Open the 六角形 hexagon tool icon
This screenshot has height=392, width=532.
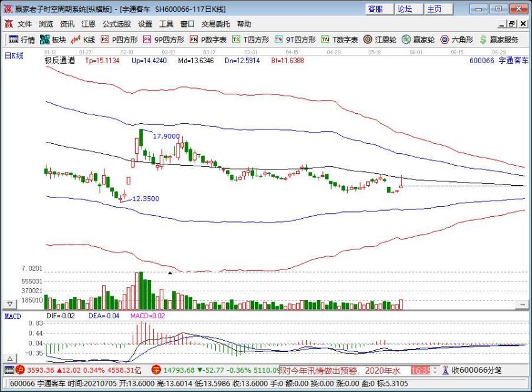point(444,39)
